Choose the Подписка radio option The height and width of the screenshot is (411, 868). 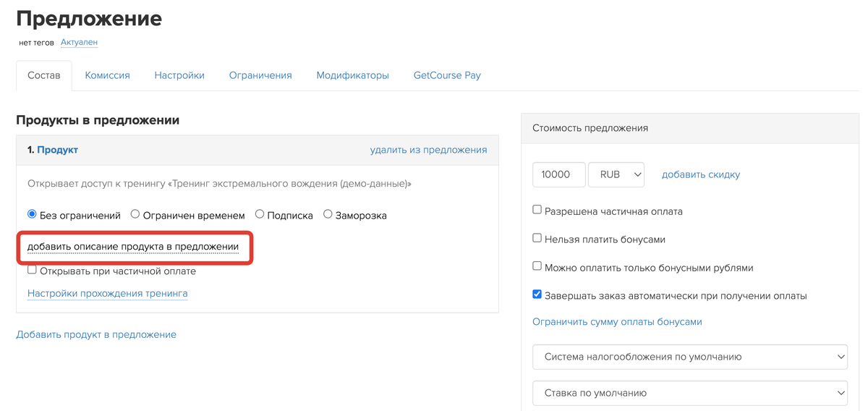(260, 214)
